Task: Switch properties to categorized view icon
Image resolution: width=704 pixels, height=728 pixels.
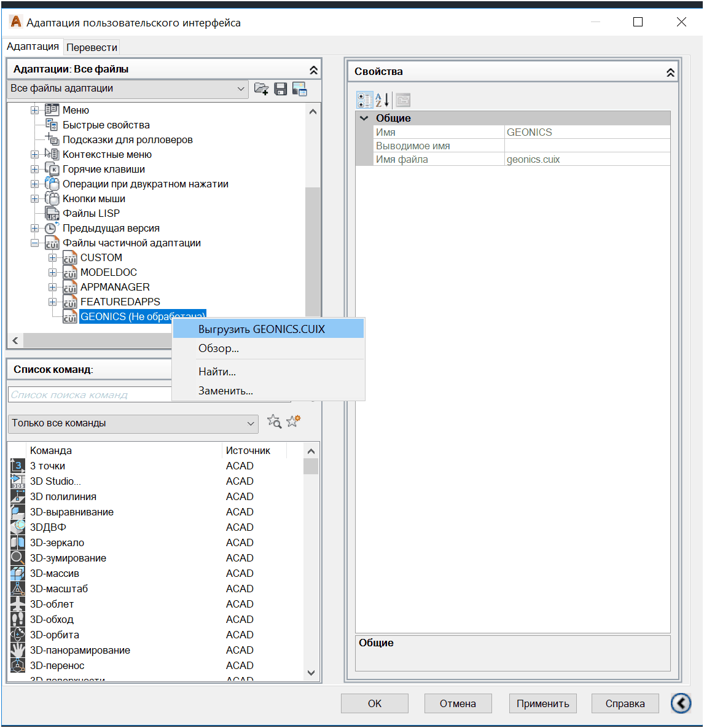Action: (364, 100)
